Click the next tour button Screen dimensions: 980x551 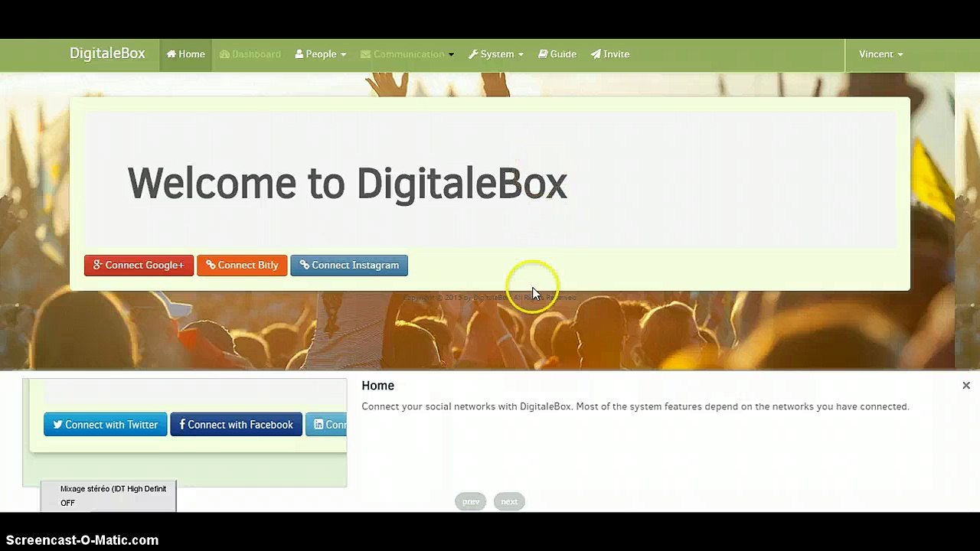coord(509,502)
